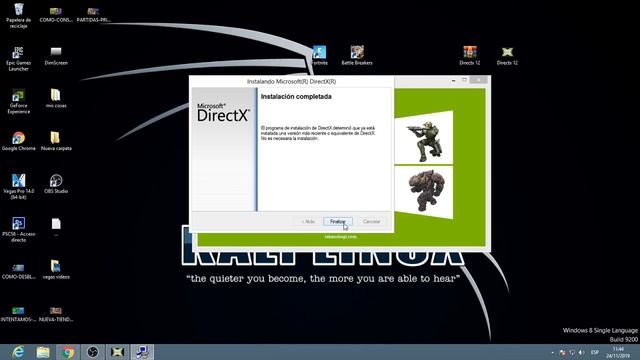The width and height of the screenshot is (640, 360).
Task: Open Internet Explorer from the taskbar
Action: (18, 352)
